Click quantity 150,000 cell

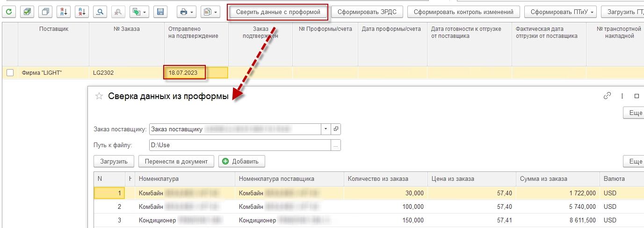click(385, 220)
